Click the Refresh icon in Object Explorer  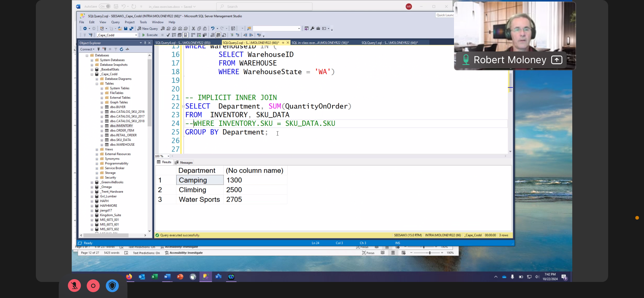click(x=121, y=49)
